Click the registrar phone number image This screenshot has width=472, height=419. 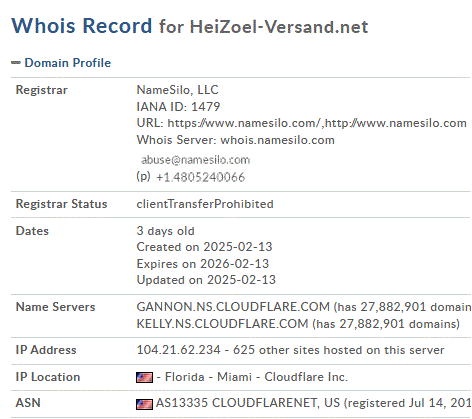coord(200,177)
